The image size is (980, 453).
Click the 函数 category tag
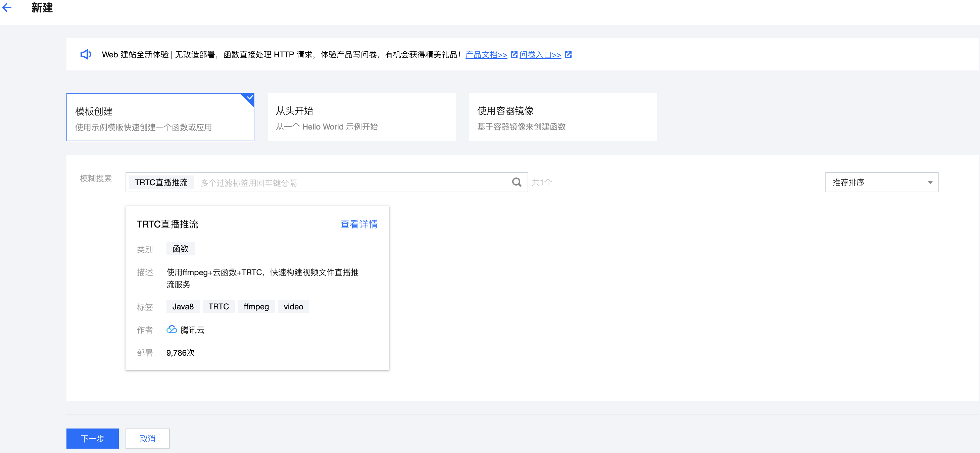point(180,249)
